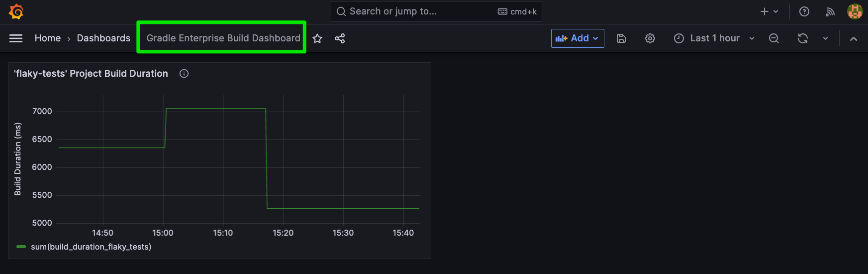The width and height of the screenshot is (868, 274).
Task: Click the green legend series color swatch
Action: (21, 247)
